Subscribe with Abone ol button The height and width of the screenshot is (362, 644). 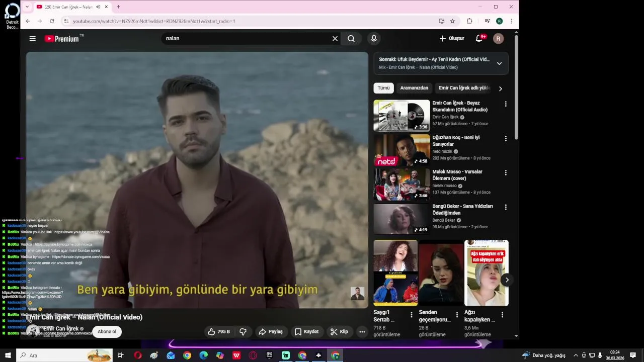pos(107,332)
